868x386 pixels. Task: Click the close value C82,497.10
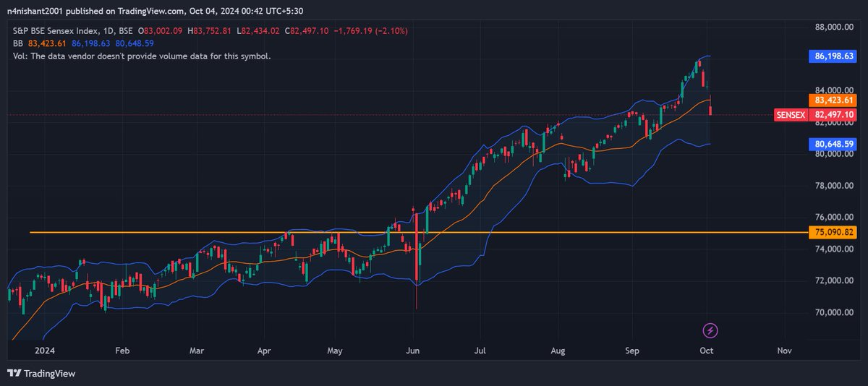point(307,31)
